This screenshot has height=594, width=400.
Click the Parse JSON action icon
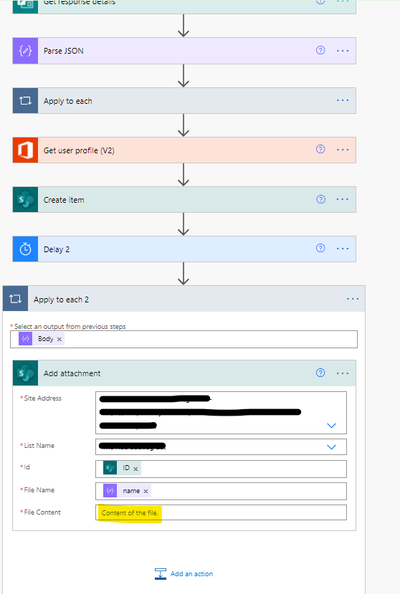[x=25, y=50]
